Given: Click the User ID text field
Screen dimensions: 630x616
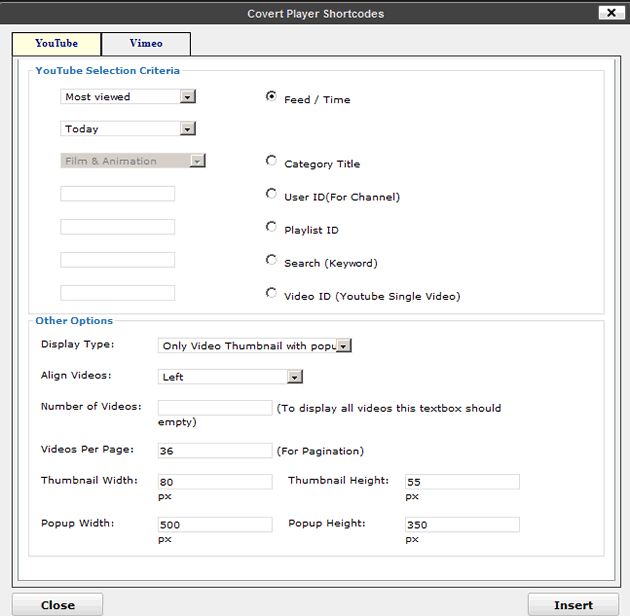Looking at the screenshot, I should [118, 194].
